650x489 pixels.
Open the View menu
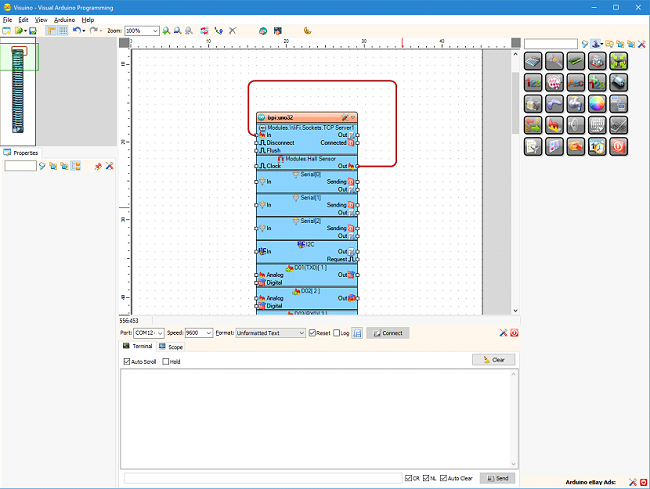tap(41, 20)
